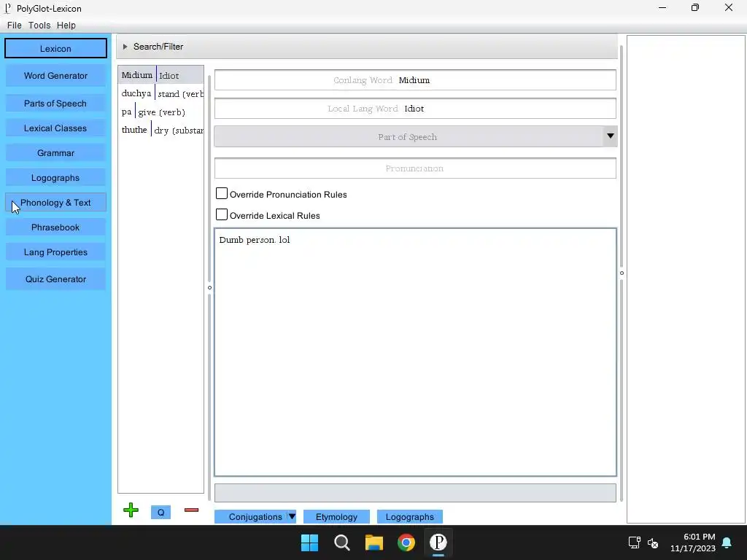Delete the selected word with red minus
The image size is (747, 560).
coord(191,510)
